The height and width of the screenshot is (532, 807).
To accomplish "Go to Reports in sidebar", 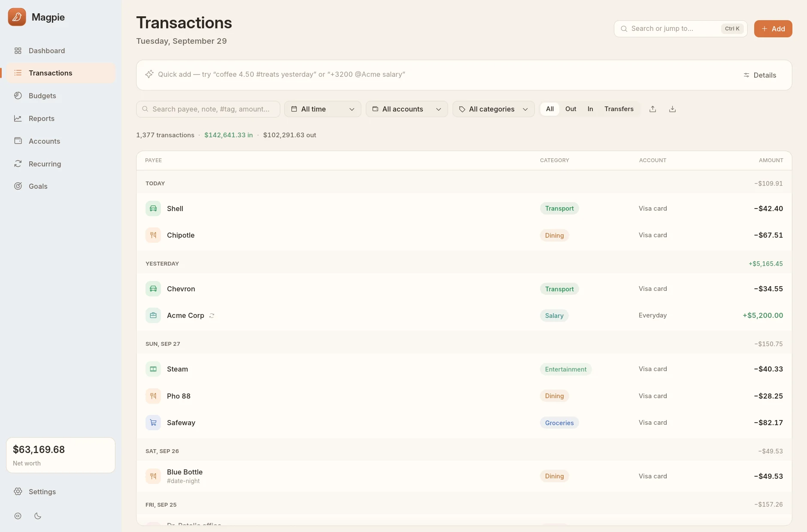I will tap(61, 118).
